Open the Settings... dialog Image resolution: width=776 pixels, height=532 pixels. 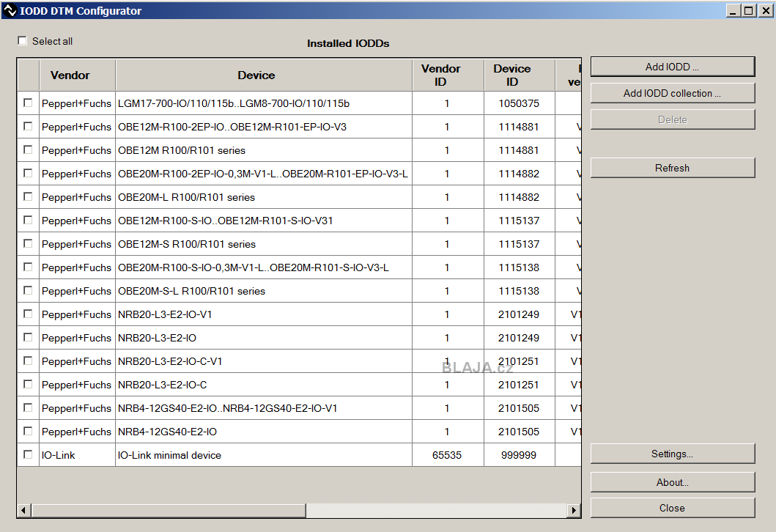click(x=673, y=454)
